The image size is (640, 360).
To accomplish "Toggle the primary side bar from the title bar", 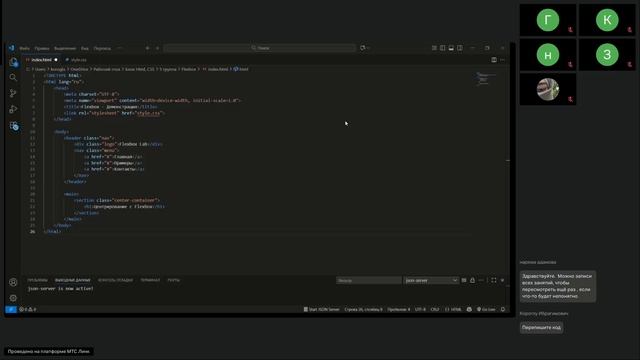I will pos(443,48).
